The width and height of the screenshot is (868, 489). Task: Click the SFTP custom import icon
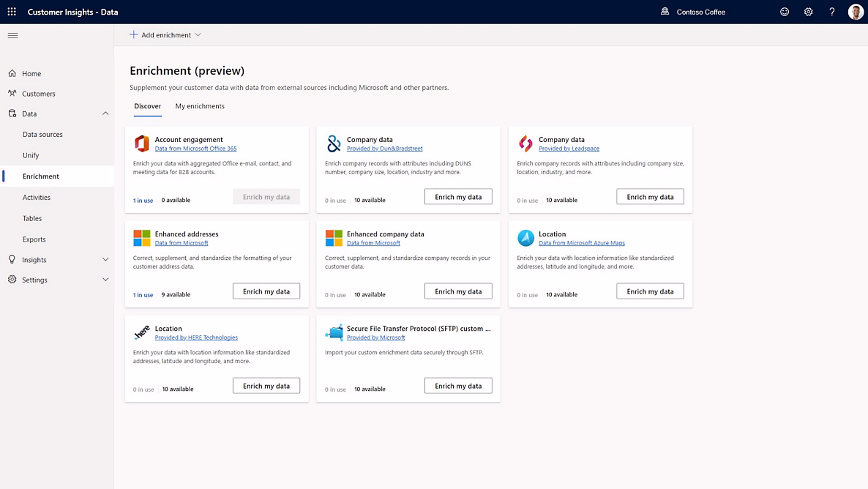point(334,332)
